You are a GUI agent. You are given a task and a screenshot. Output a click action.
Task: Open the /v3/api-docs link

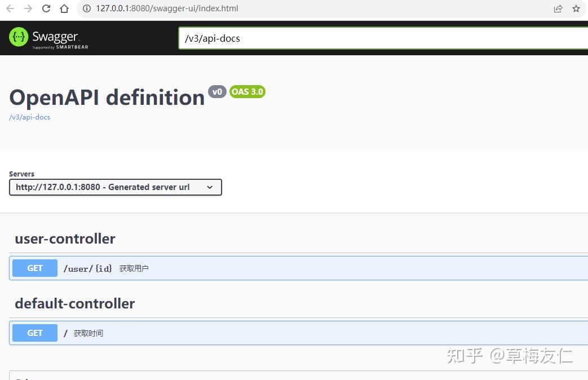29,117
